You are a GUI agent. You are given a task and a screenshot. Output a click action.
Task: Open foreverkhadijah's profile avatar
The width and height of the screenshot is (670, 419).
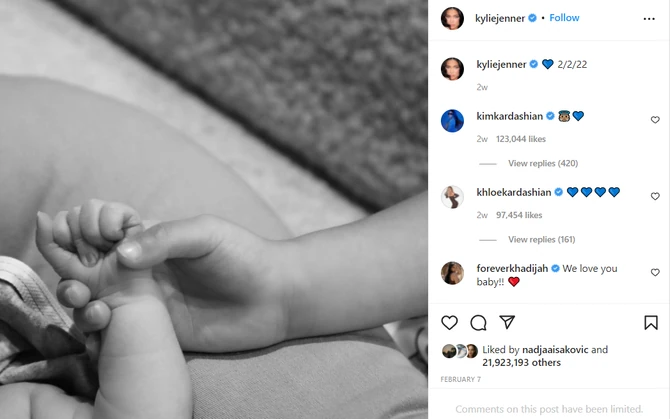pos(452,273)
